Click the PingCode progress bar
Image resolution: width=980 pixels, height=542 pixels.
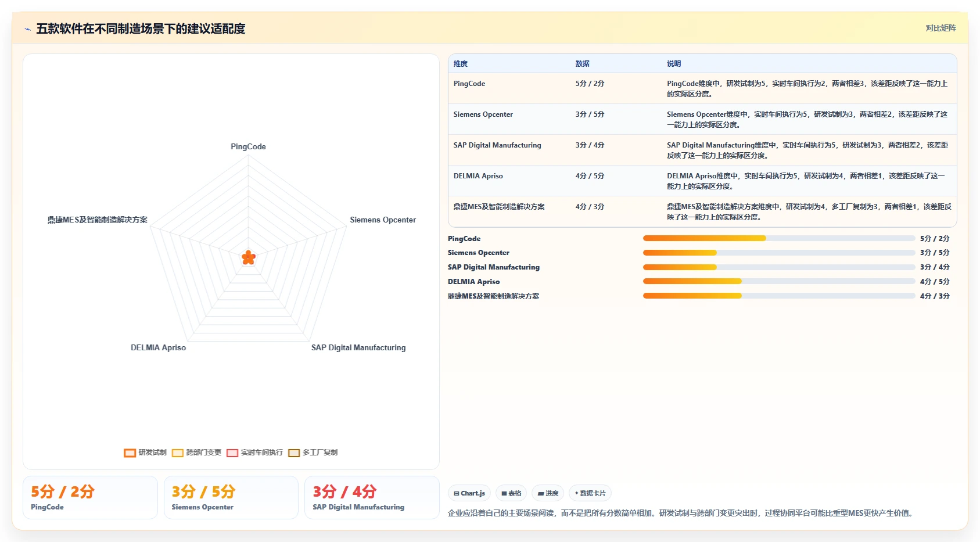(779, 238)
